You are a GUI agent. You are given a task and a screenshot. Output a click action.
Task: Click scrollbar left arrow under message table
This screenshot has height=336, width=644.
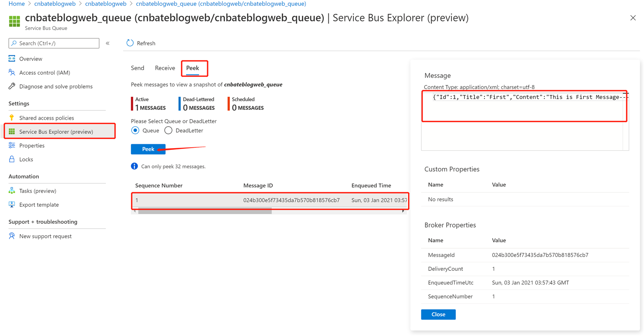pyautogui.click(x=135, y=211)
